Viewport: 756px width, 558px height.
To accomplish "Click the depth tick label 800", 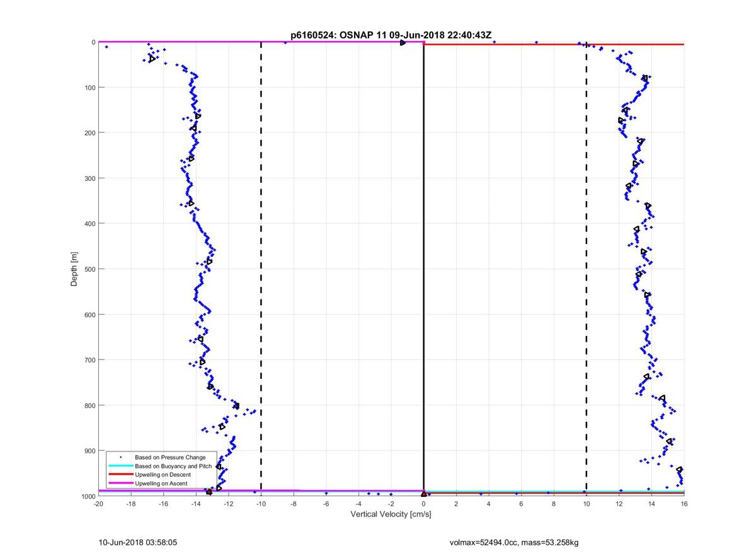I will (89, 405).
